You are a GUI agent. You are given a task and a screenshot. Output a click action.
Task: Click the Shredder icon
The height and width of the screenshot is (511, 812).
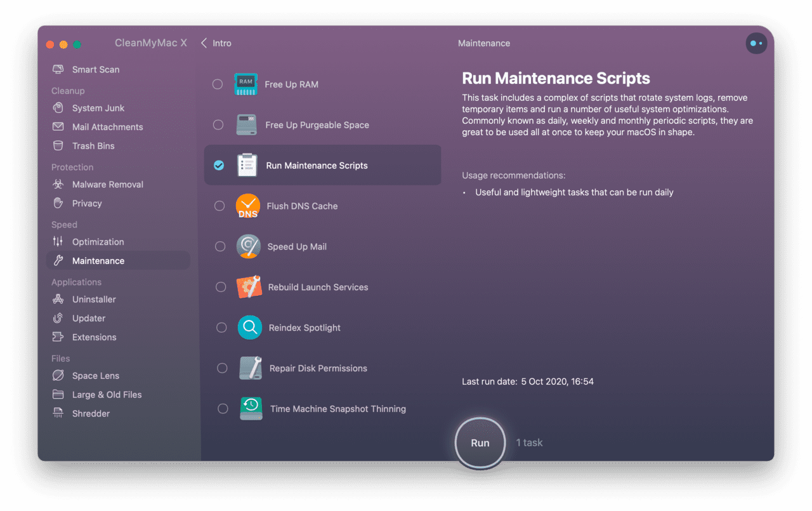pyautogui.click(x=58, y=414)
